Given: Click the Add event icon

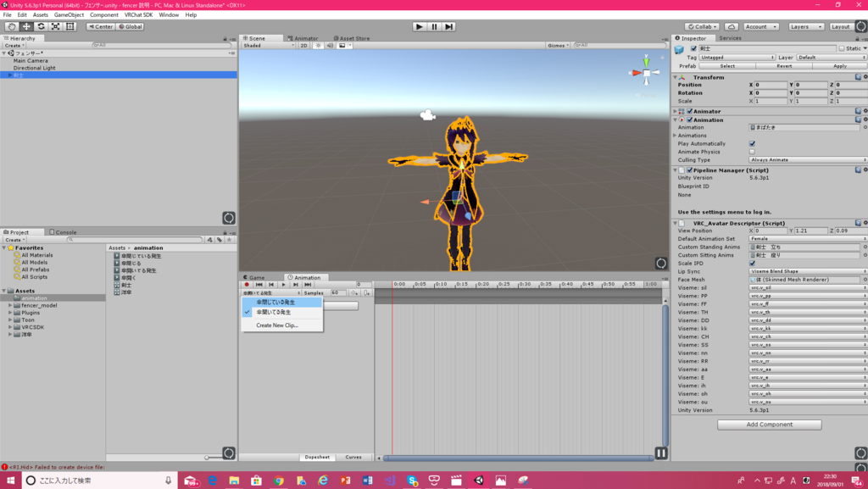Looking at the screenshot, I should tap(367, 292).
